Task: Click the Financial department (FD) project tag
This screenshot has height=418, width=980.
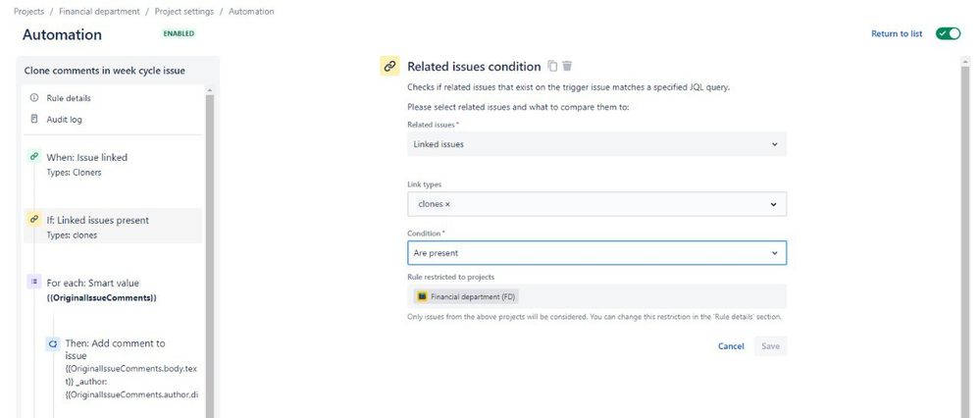Action: [x=466, y=296]
